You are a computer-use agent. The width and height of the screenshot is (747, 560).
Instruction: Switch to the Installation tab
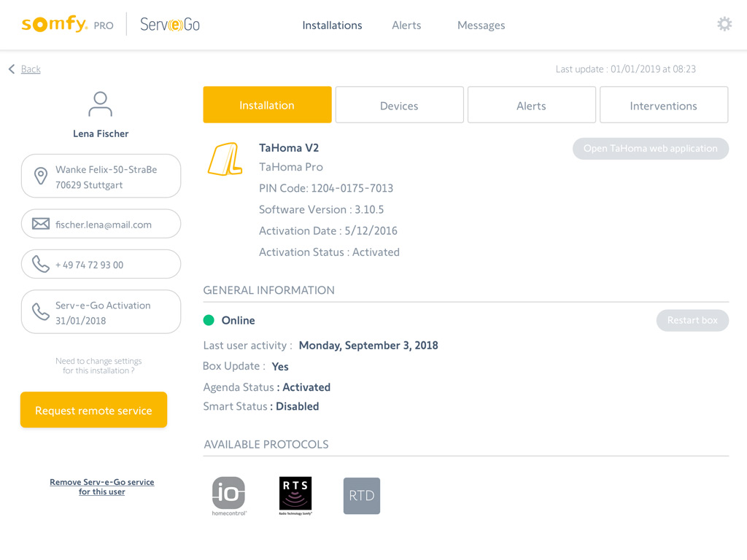[x=267, y=105]
